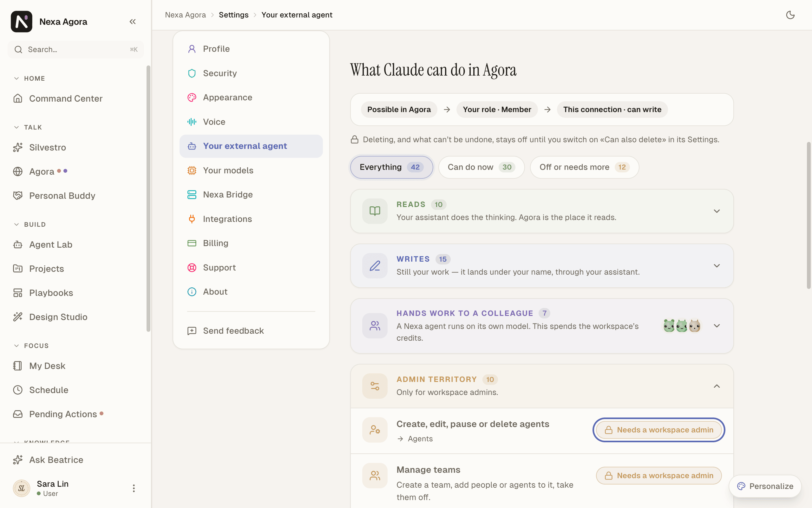
Task: Click the Admin Territory sliders icon
Action: 375,386
